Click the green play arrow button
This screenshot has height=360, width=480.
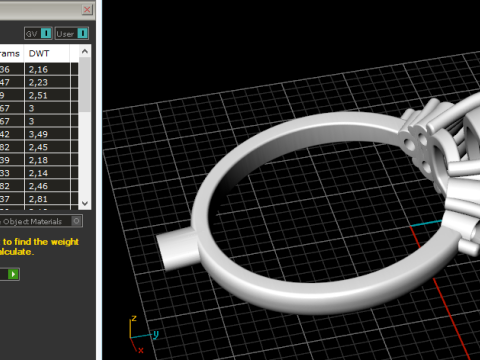(x=13, y=274)
